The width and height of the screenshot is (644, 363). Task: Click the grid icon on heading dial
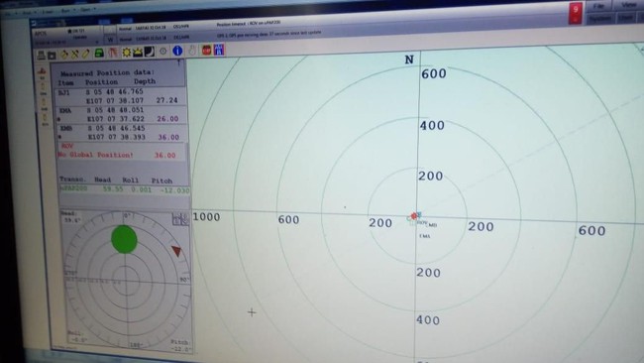(x=180, y=219)
